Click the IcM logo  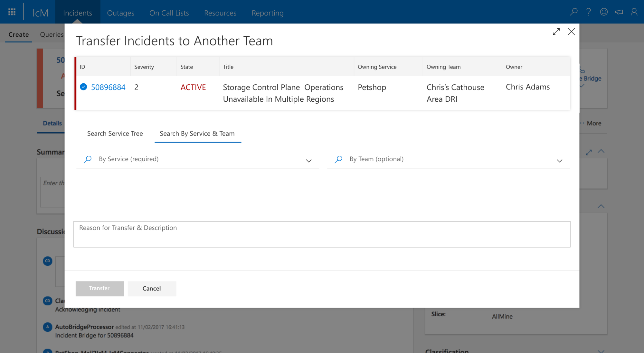[40, 13]
